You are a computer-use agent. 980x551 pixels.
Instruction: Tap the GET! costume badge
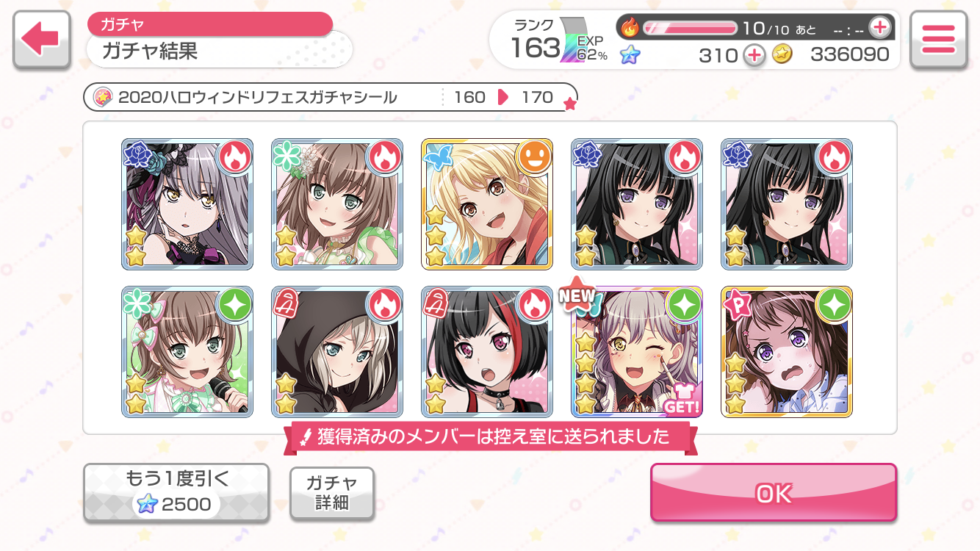point(680,398)
